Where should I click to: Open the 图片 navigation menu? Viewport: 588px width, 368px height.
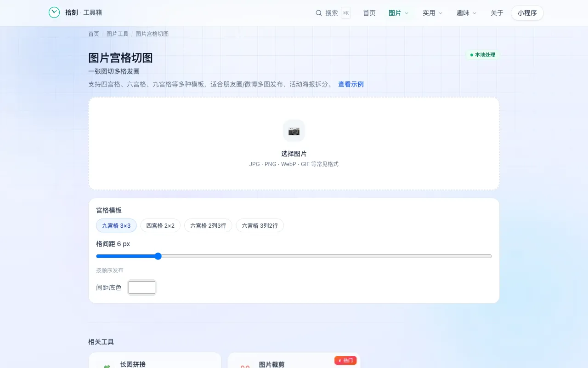[399, 13]
